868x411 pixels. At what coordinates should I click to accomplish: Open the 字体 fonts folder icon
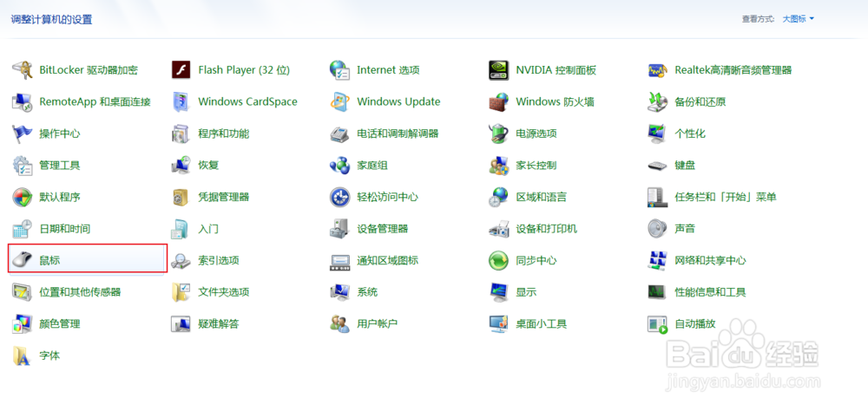[x=23, y=356]
